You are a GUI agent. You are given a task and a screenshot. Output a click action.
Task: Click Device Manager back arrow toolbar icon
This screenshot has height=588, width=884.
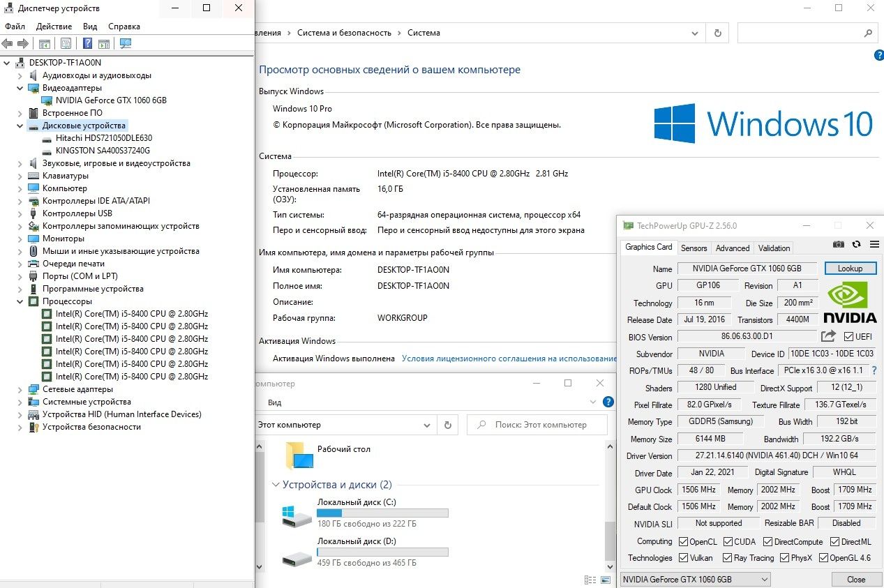click(x=8, y=44)
